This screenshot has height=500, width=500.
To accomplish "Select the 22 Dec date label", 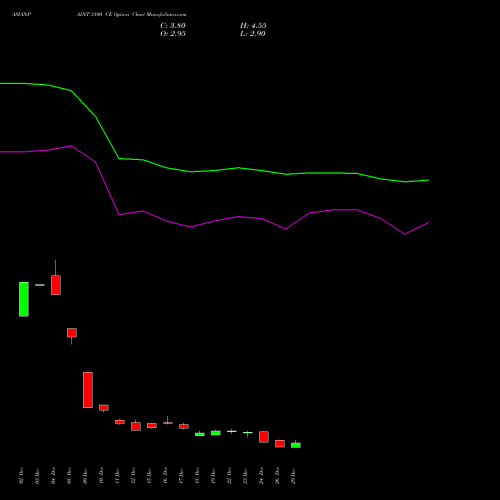I will (230, 476).
